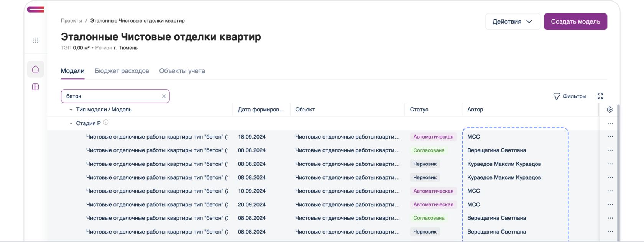Viewport: 644px width, 242px height.
Task: Switch to Объекты учета tab
Action: point(182,71)
